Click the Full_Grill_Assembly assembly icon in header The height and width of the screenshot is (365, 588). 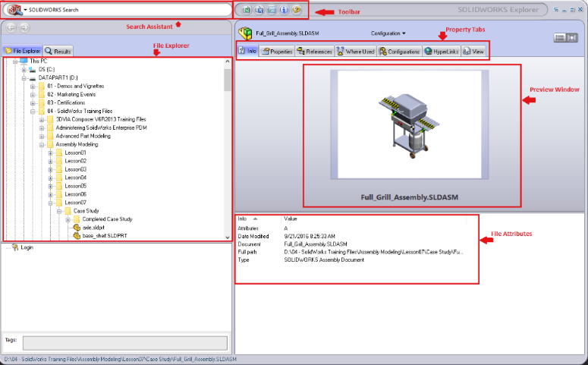point(246,33)
